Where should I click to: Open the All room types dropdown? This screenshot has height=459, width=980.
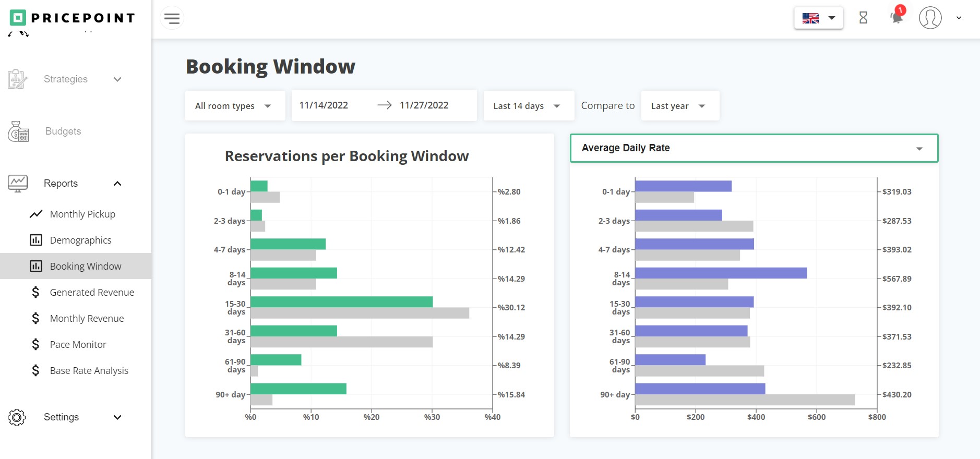[234, 106]
